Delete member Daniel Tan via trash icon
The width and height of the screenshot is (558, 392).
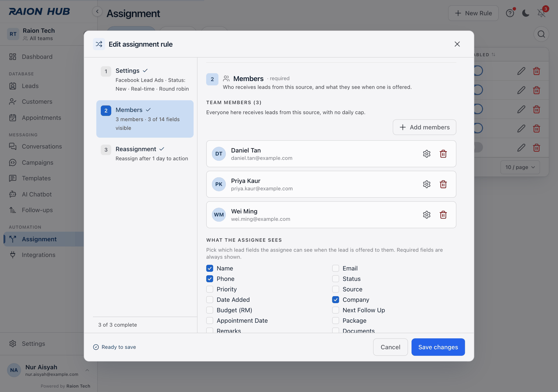(443, 154)
